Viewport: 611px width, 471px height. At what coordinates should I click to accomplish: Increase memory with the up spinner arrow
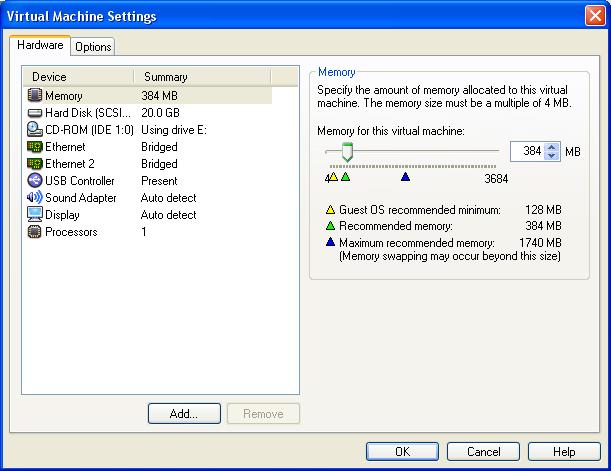pyautogui.click(x=551, y=147)
